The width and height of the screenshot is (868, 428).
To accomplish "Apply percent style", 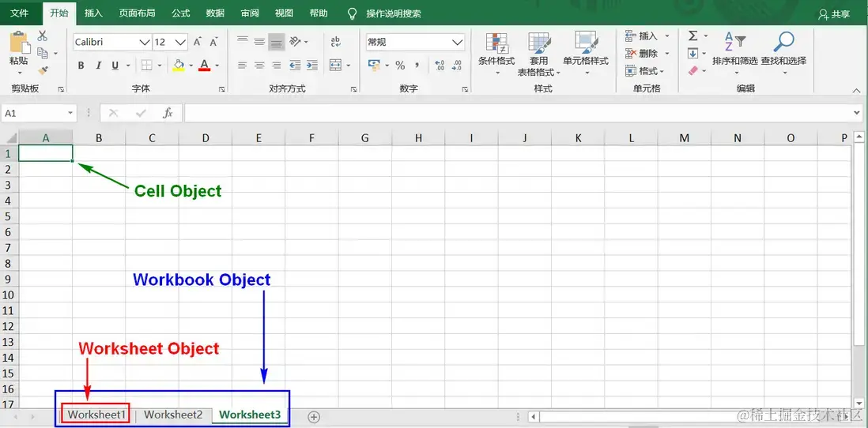I will (400, 66).
